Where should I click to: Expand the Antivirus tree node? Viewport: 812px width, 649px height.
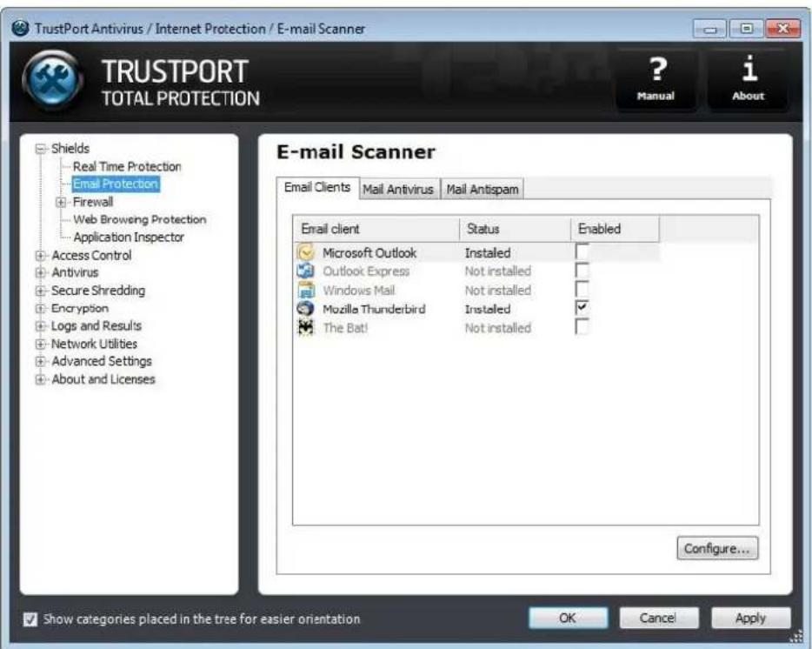pos(40,272)
